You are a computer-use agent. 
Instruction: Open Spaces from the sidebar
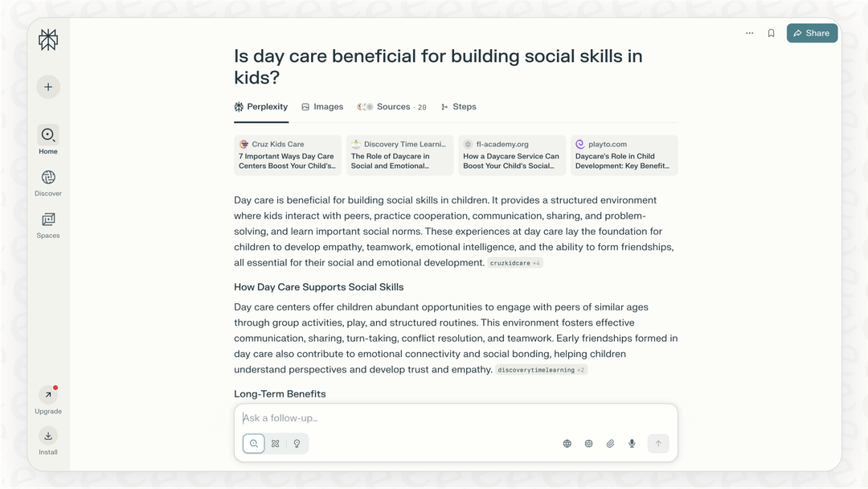(48, 220)
